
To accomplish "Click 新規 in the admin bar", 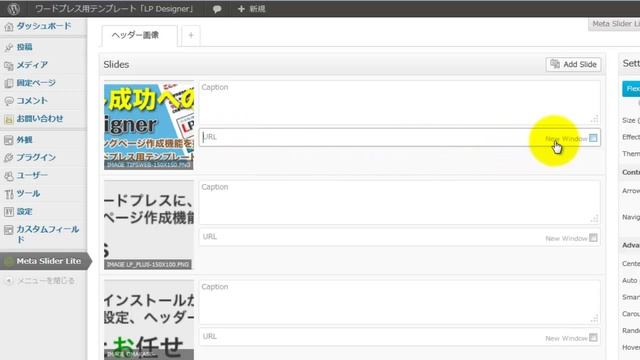I will (x=257, y=9).
